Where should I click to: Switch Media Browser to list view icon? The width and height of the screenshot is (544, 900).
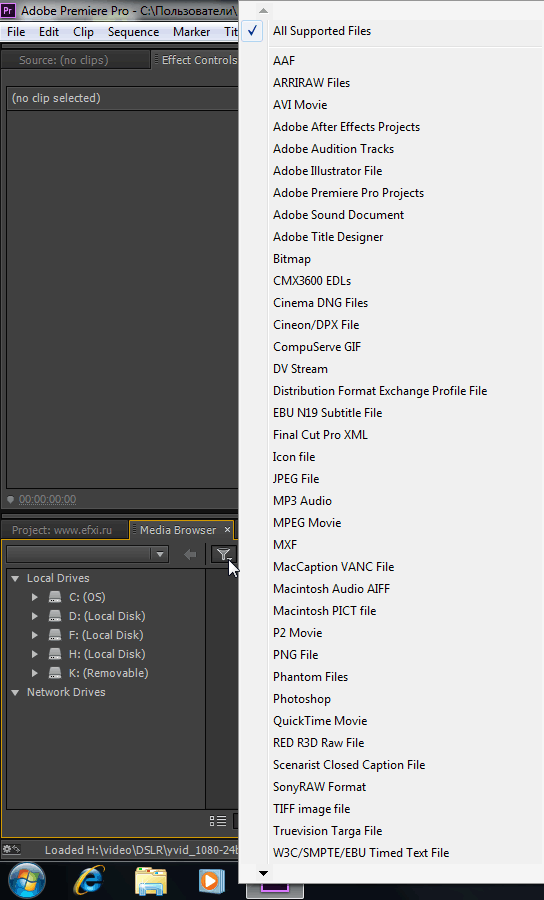218,821
